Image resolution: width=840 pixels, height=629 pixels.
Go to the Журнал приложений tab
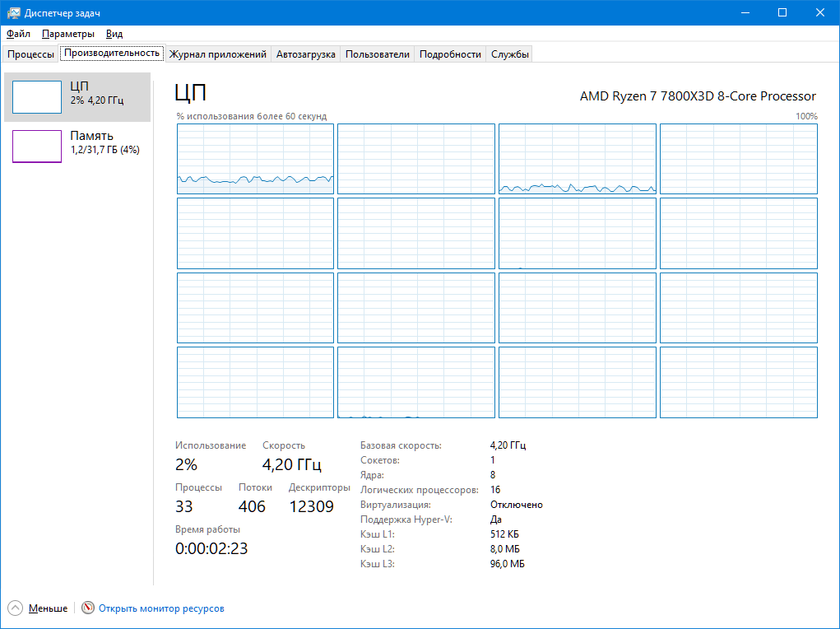[x=217, y=54]
